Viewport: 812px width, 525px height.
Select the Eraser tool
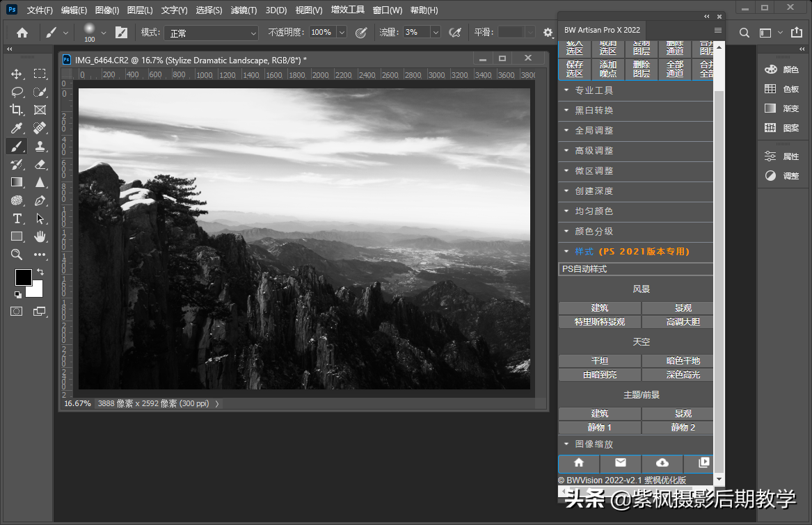(x=40, y=164)
